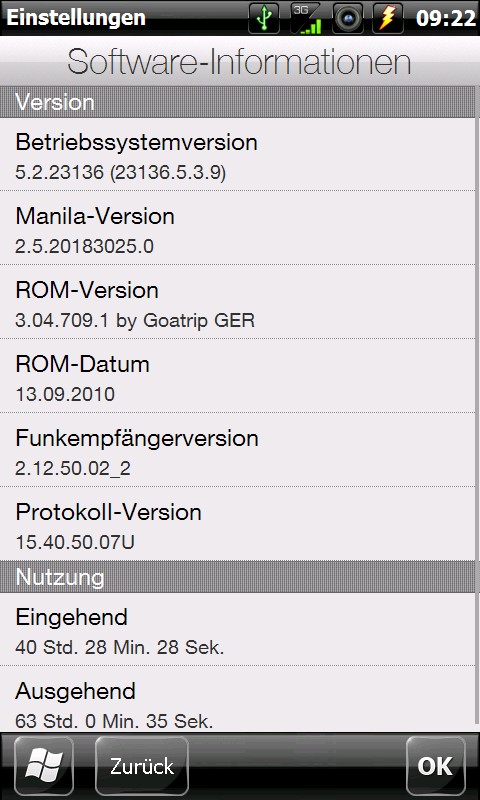480x800 pixels.
Task: Tap the Einstellungen title in the top bar
Action: coord(75,18)
